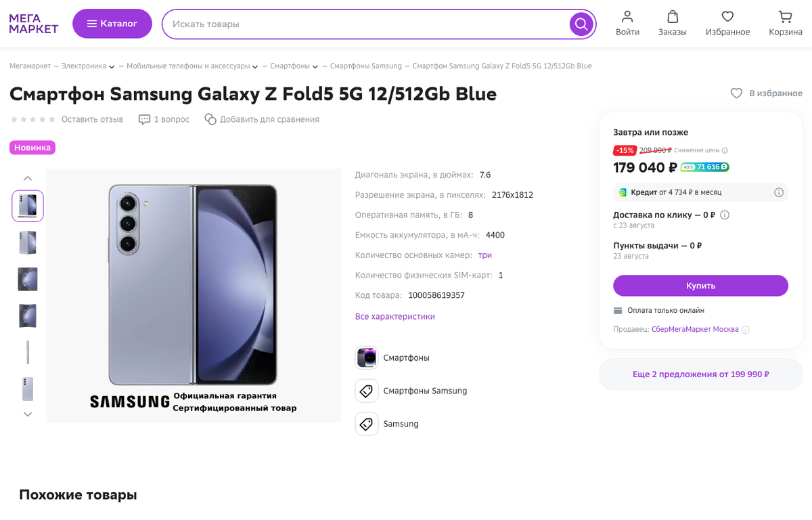The height and width of the screenshot is (520, 812).
Task: Click info icon beside Доставка по клику
Action: click(x=725, y=215)
